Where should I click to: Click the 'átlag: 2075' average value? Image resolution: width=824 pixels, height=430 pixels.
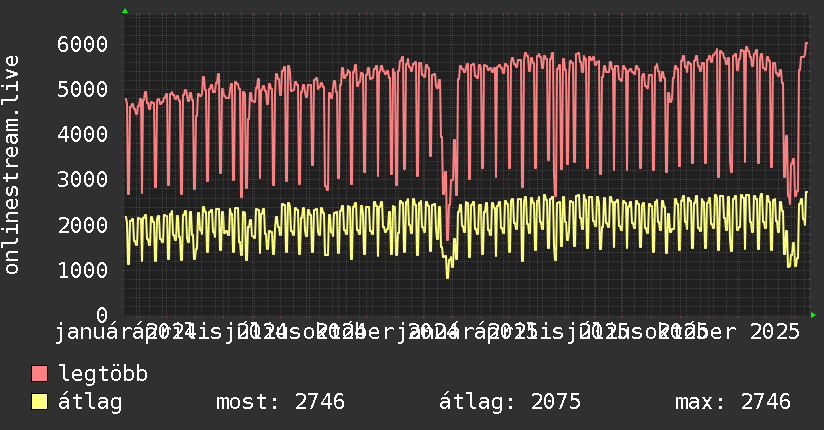pyautogui.click(x=510, y=402)
